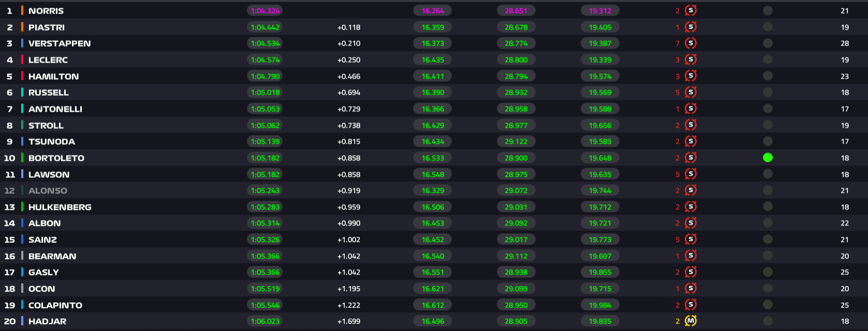Viewport: 868px width, 331px height.
Task: Select the tyre icon in Russell's row
Action: pyautogui.click(x=690, y=93)
